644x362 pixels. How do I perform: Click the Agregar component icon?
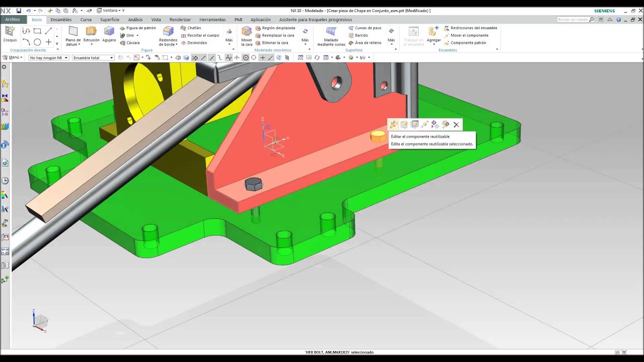pos(433,31)
